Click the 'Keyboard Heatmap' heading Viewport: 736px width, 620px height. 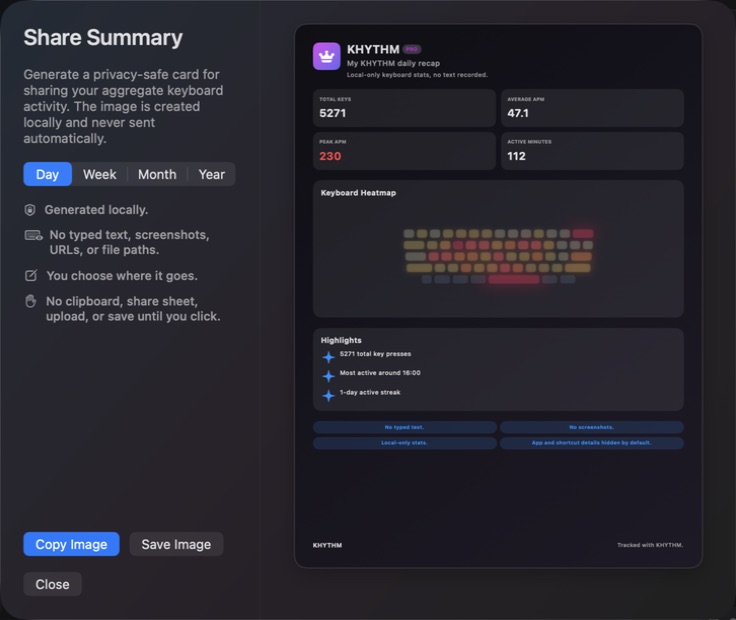tap(358, 193)
